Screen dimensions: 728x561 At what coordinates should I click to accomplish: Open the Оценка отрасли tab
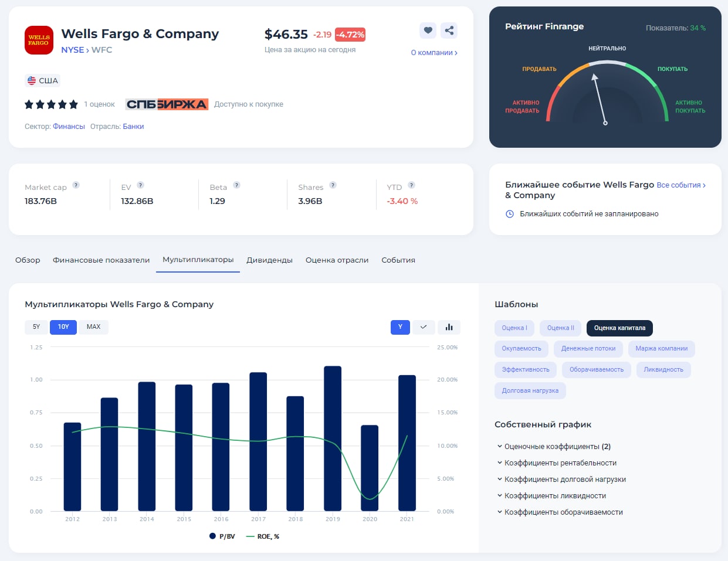pyautogui.click(x=337, y=260)
